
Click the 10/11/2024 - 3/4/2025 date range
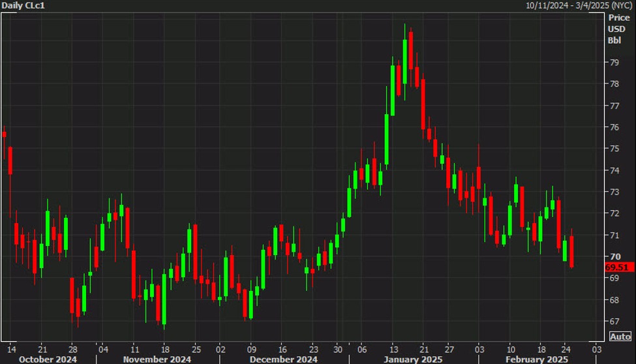[579, 5]
